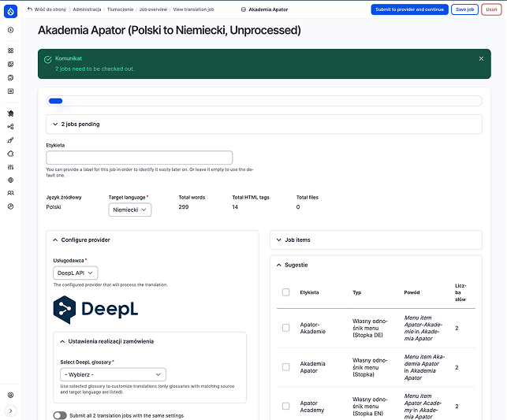Click the Save job button
The height and width of the screenshot is (420, 507).
coord(464,9)
